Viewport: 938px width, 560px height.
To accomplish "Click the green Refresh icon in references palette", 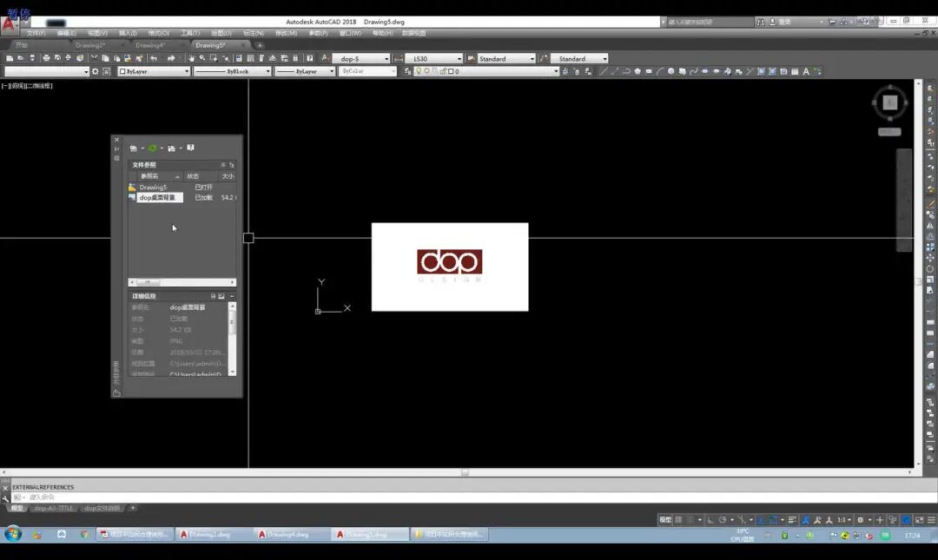I will tap(153, 148).
